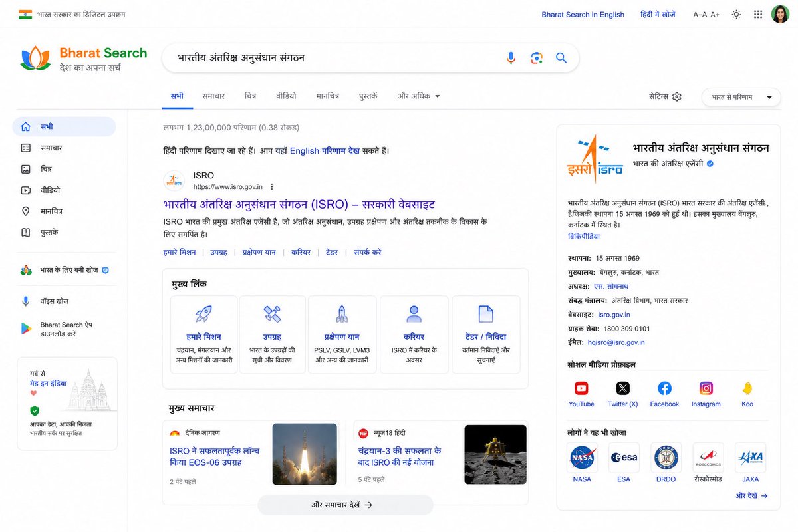Toggle the brightness theme sun icon
This screenshot has width=798, height=532.
(736, 14)
